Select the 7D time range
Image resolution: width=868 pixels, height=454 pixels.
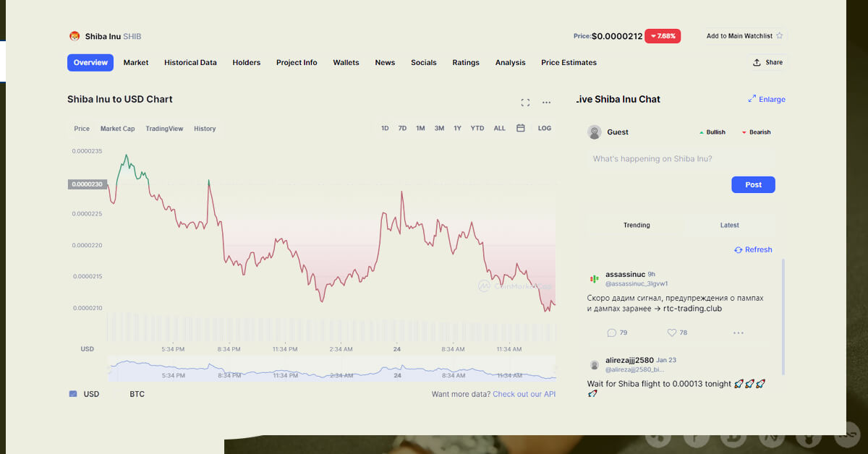click(402, 128)
